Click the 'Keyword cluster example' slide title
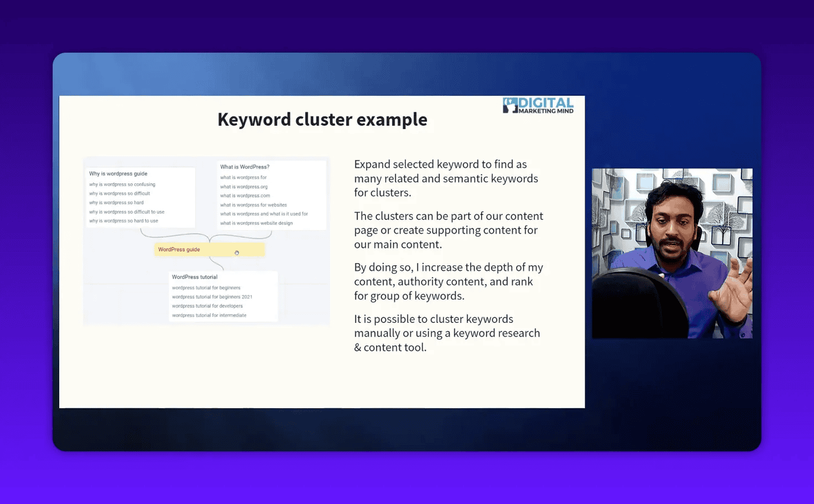This screenshot has width=814, height=504. click(322, 119)
